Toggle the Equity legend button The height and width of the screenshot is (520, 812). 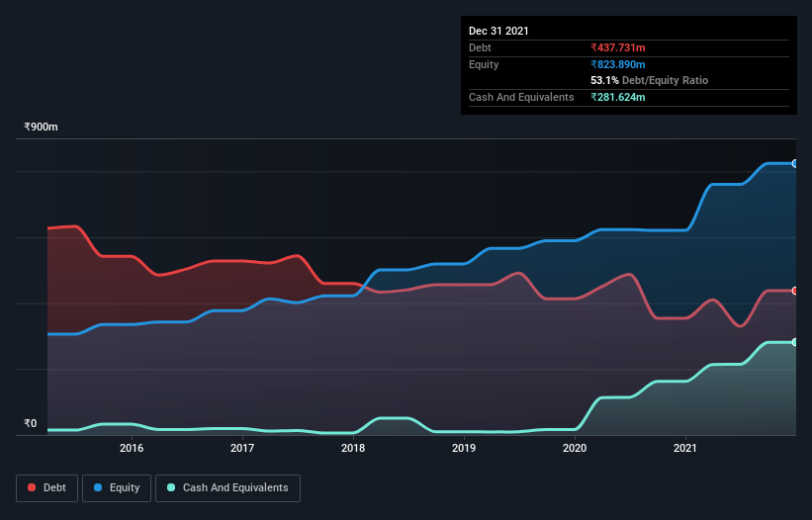117,488
